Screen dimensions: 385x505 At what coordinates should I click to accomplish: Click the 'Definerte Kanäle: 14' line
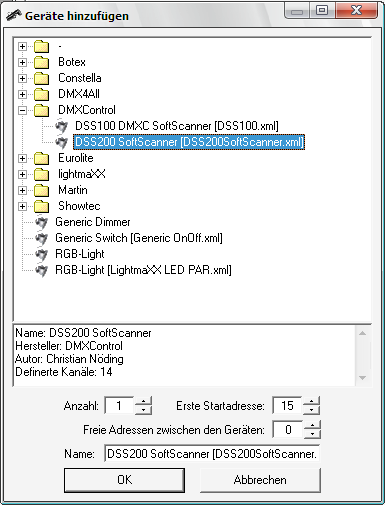click(x=64, y=372)
